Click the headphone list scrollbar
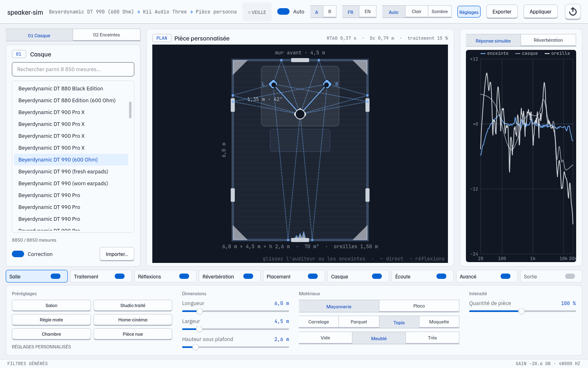This screenshot has height=368, width=588. pos(130,110)
